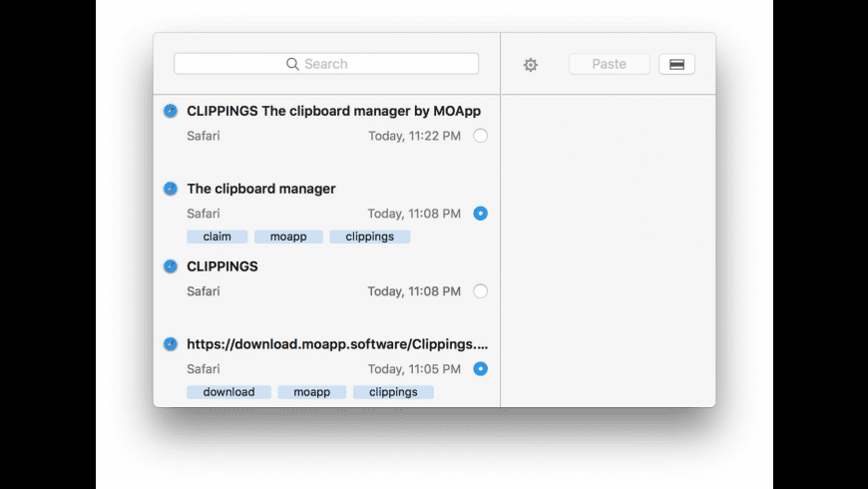Click Safari icon beside 'The clipboard manager'
Viewport: 868px width, 489px height.
[171, 189]
